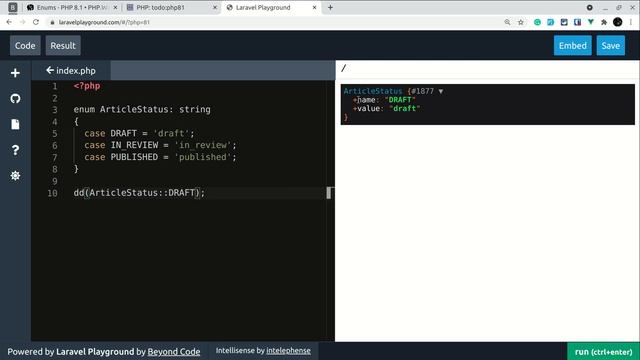640x360 pixels.
Task: Click the Embed button
Action: 572,45
